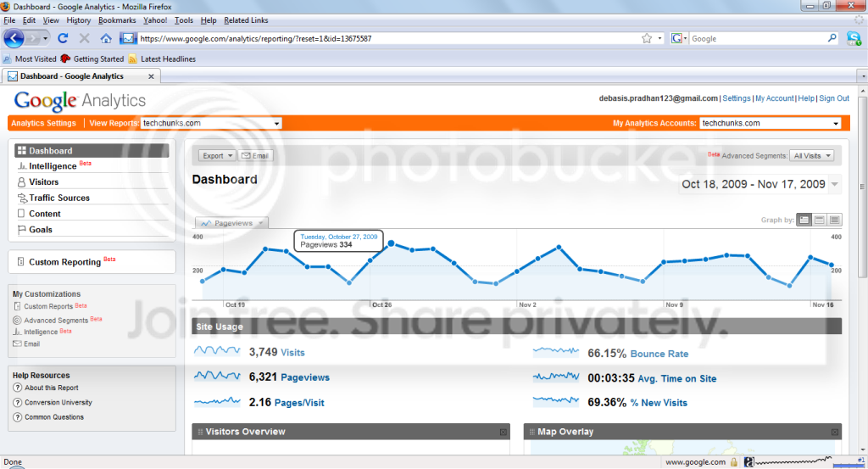This screenshot has width=868, height=469.
Task: Click the Google Analytics logo
Action: coord(80,101)
